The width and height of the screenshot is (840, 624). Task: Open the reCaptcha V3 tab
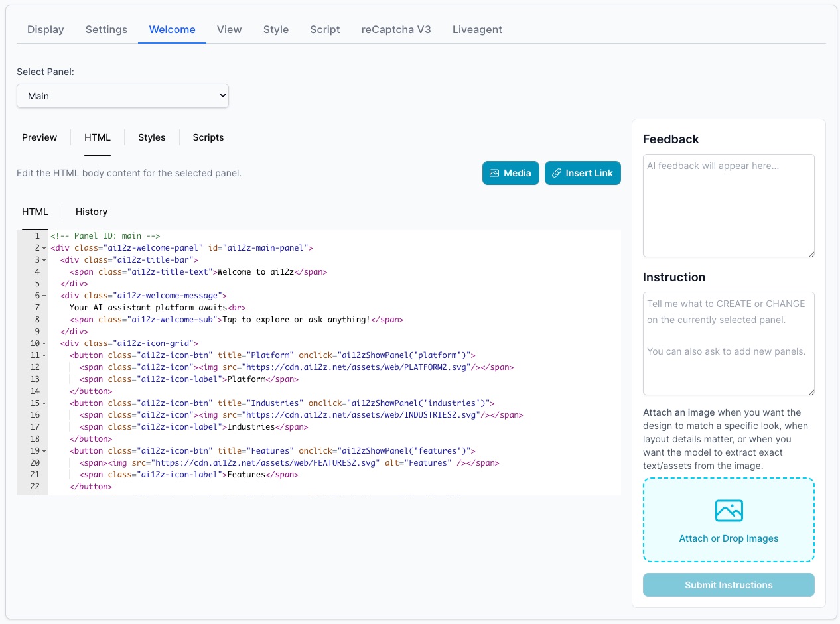pyautogui.click(x=395, y=29)
